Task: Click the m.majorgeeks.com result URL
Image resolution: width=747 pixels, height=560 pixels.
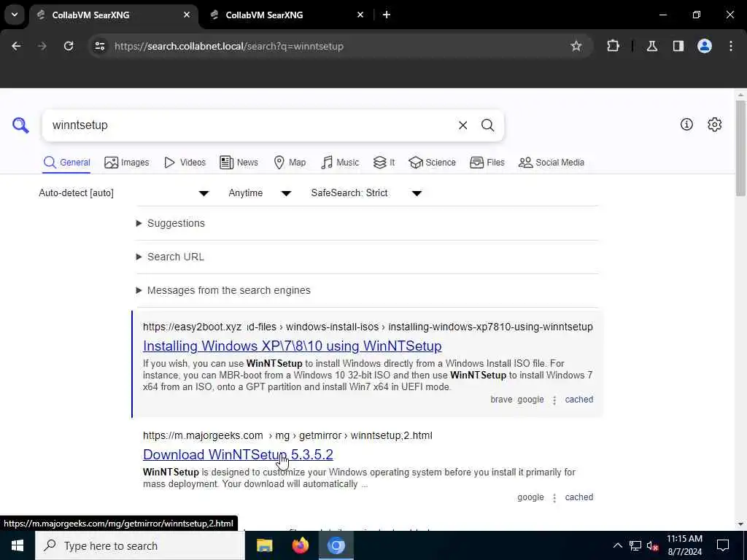Action: [x=287, y=435]
